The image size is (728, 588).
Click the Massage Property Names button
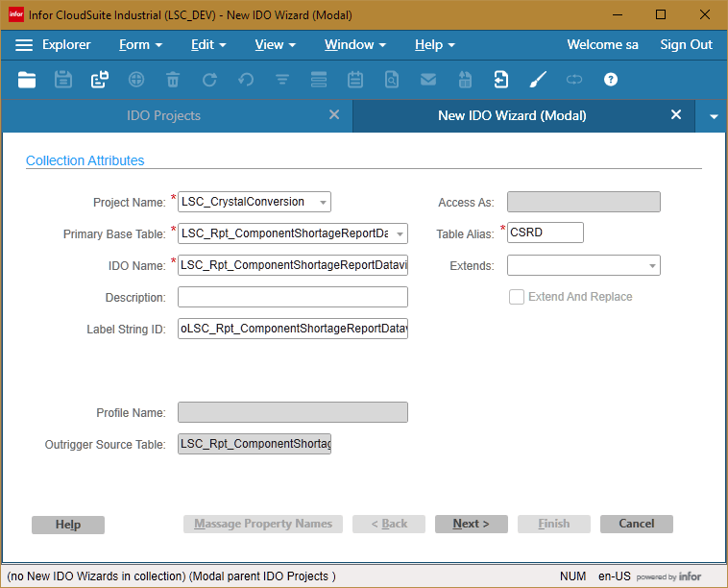[263, 524]
